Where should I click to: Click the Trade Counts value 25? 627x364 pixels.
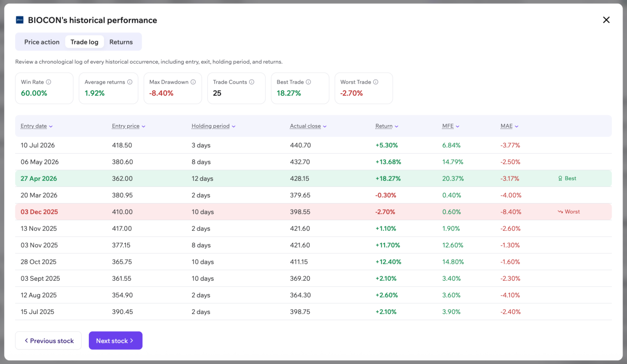(x=217, y=93)
